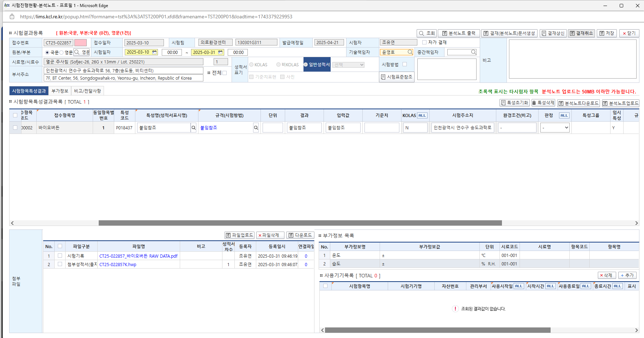Screen dimensions: 644x338
Task: Click search icon in 중간책임자 field
Action: pyautogui.click(x=473, y=52)
